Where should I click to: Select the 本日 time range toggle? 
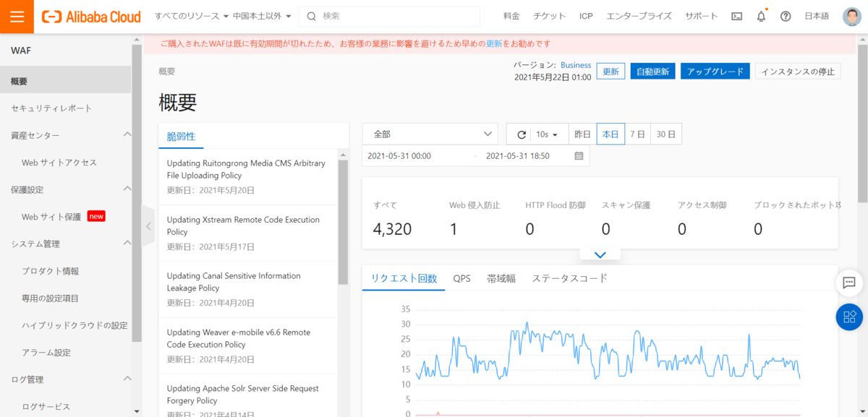click(x=610, y=134)
